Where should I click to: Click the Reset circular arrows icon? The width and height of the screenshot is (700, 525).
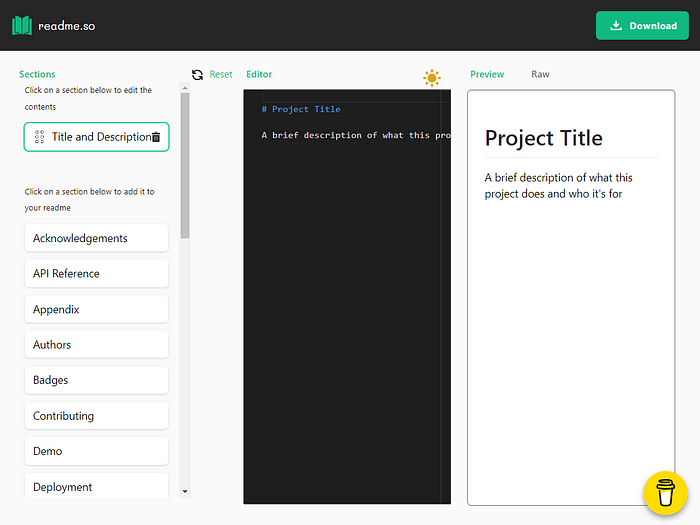click(x=197, y=75)
